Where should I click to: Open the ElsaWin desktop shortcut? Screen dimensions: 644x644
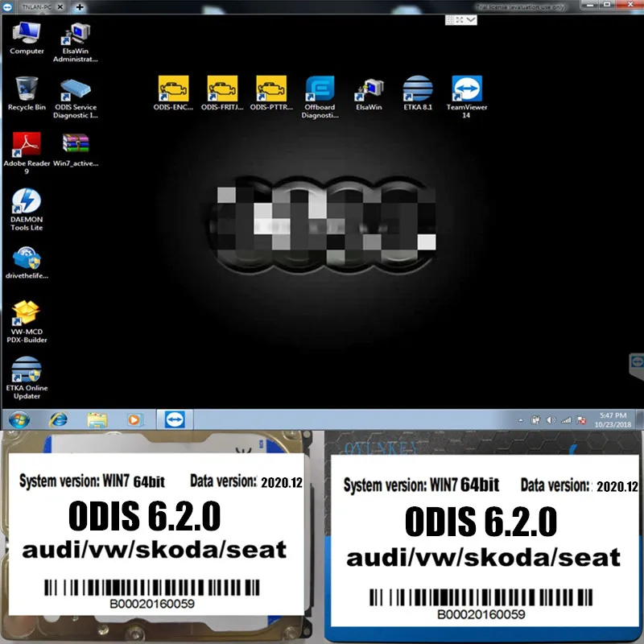(x=369, y=94)
